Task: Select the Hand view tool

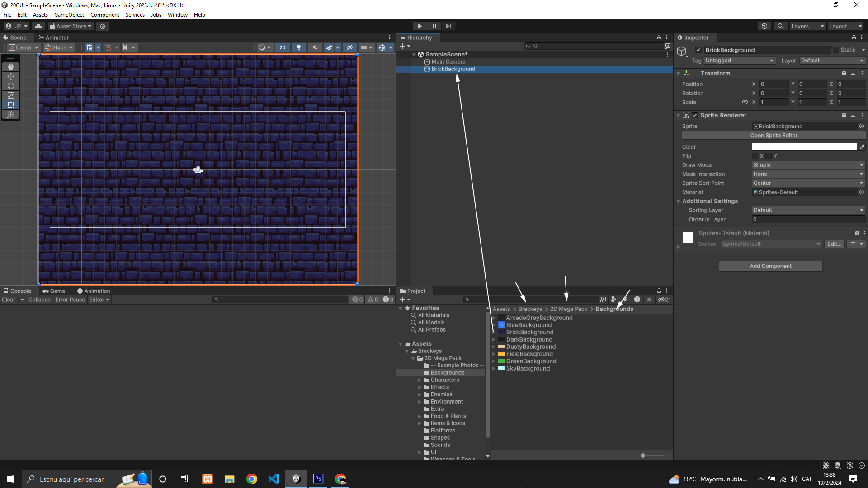Action: (x=11, y=66)
